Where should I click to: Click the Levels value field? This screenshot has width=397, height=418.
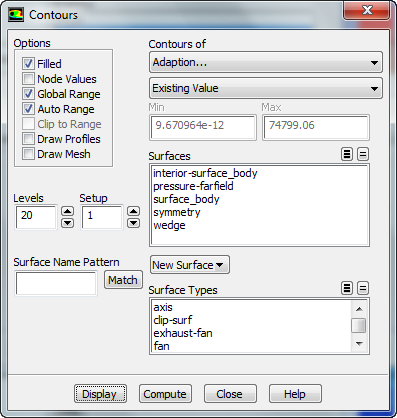(x=36, y=217)
